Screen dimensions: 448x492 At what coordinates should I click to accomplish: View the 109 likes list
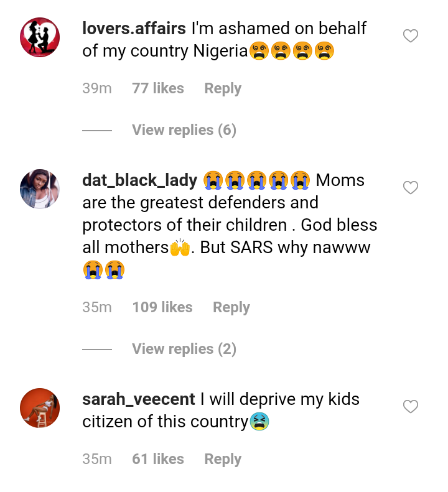162,307
